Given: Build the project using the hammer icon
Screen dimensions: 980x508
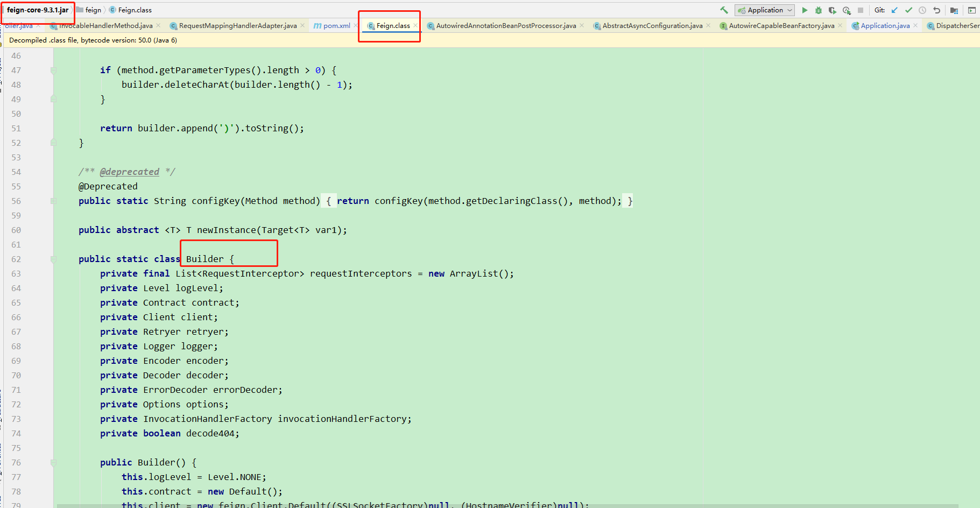Looking at the screenshot, I should pos(724,10).
